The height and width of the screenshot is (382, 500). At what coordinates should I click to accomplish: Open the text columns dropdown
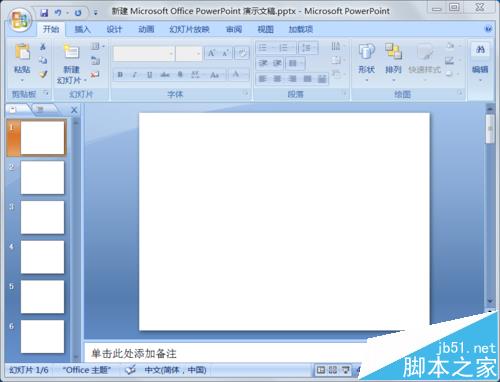click(x=295, y=63)
